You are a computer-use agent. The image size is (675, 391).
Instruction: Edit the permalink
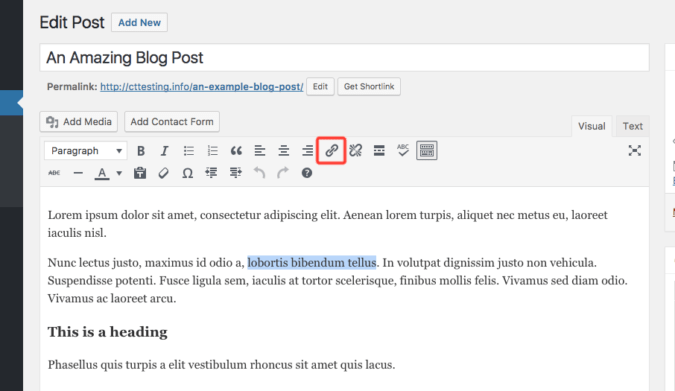coord(320,87)
